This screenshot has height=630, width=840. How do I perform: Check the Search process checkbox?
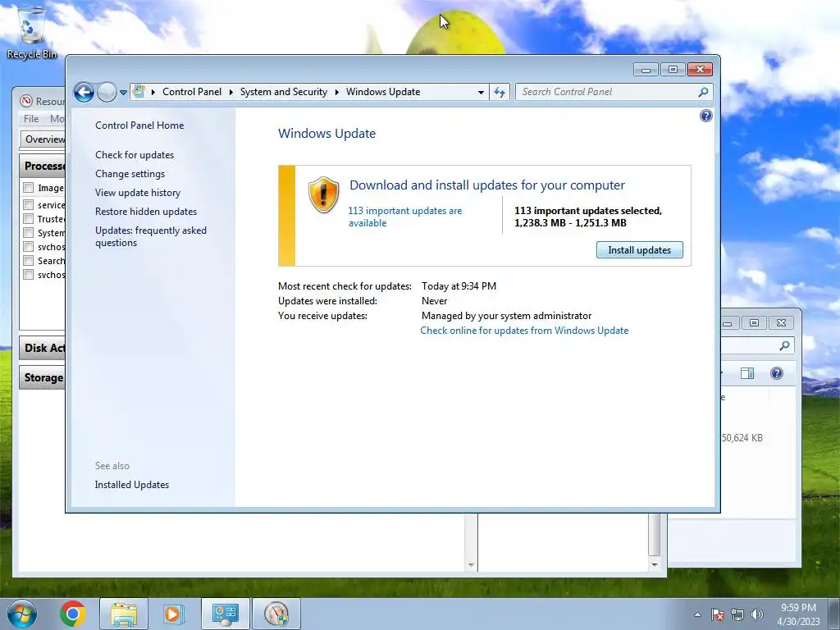pos(29,260)
